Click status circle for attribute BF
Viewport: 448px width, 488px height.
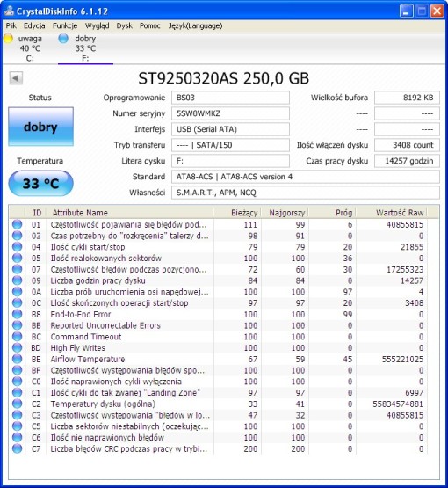(x=17, y=370)
